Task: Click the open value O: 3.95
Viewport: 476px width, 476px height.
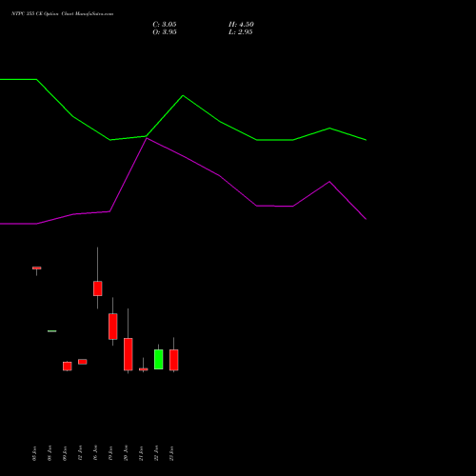Action: coord(165,32)
